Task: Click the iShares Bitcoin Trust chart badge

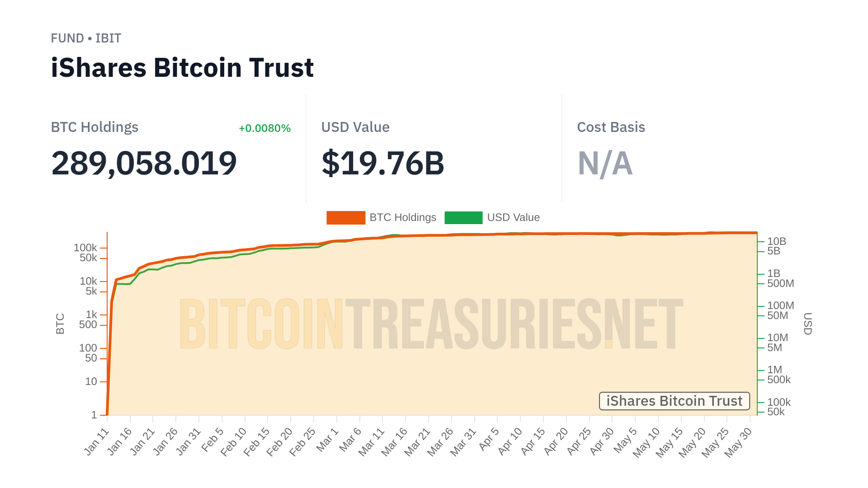Action: [674, 401]
